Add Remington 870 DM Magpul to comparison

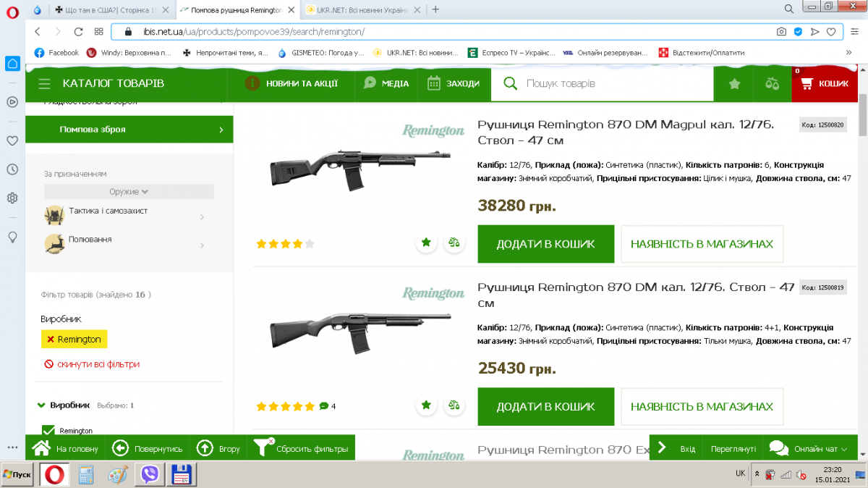click(x=454, y=243)
